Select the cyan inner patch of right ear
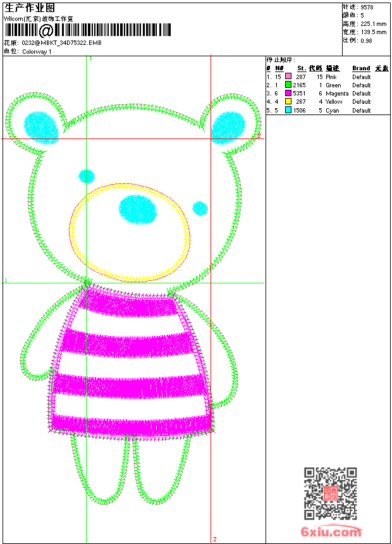Screen dimensions: 392x544 [x=228, y=128]
